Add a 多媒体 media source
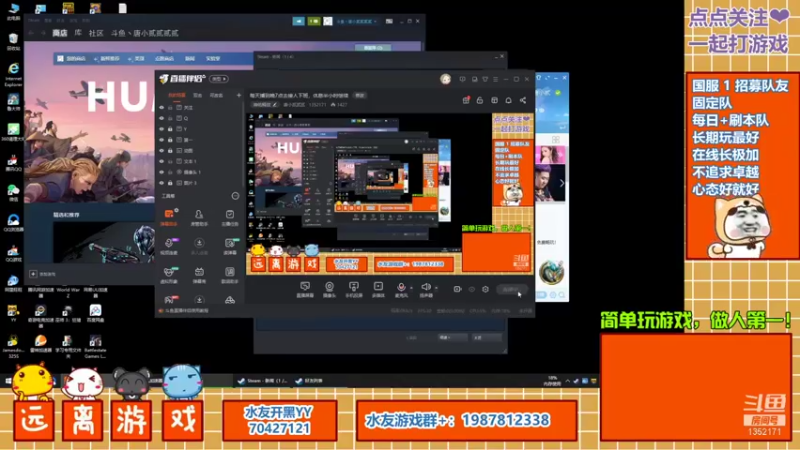 click(378, 289)
